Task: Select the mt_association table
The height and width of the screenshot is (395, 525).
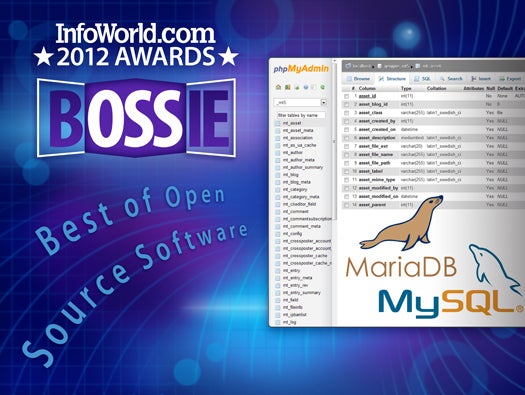Action: click(298, 138)
